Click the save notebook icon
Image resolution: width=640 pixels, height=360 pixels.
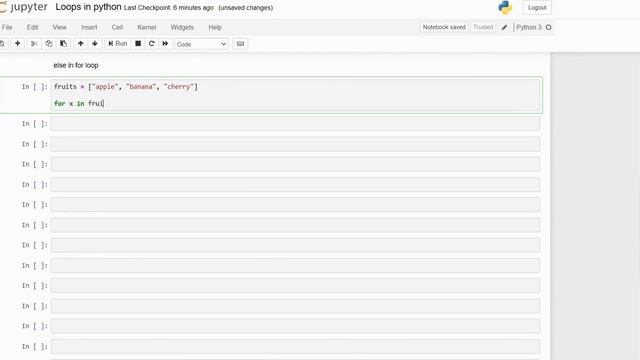[2, 43]
